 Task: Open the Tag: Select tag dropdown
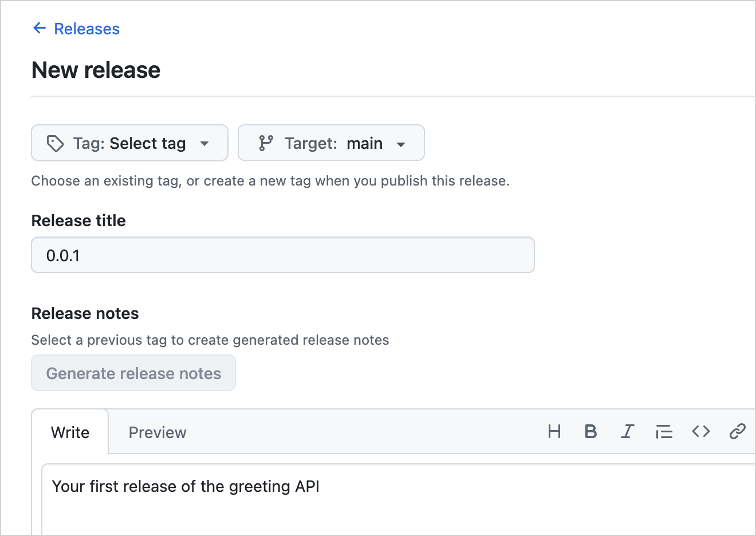(129, 143)
